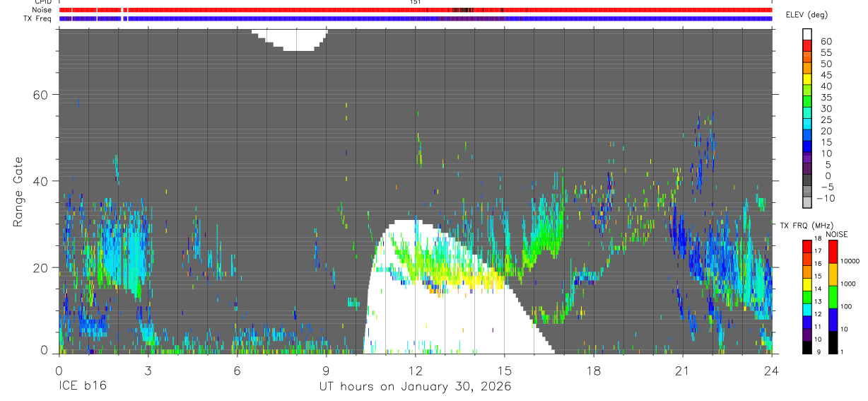Click the CPID value 151
The image size is (868, 401).
(416, 2)
